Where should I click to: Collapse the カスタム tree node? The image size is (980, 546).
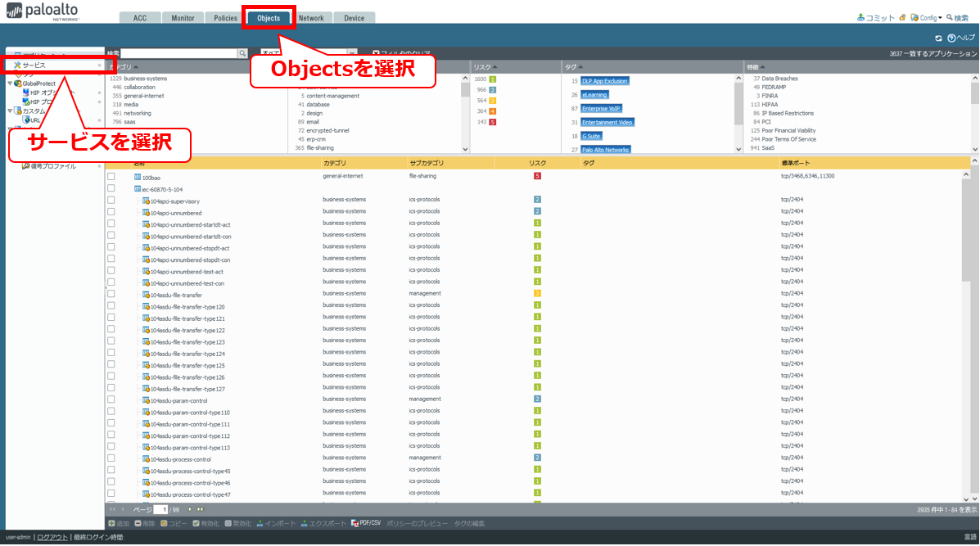pos(10,111)
